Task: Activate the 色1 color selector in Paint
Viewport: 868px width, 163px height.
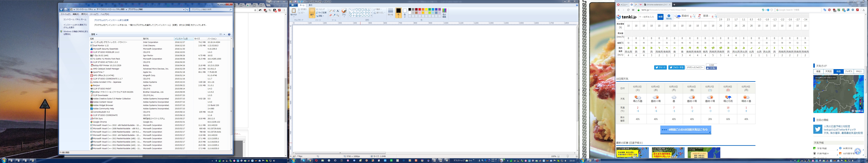Action: 399,13
